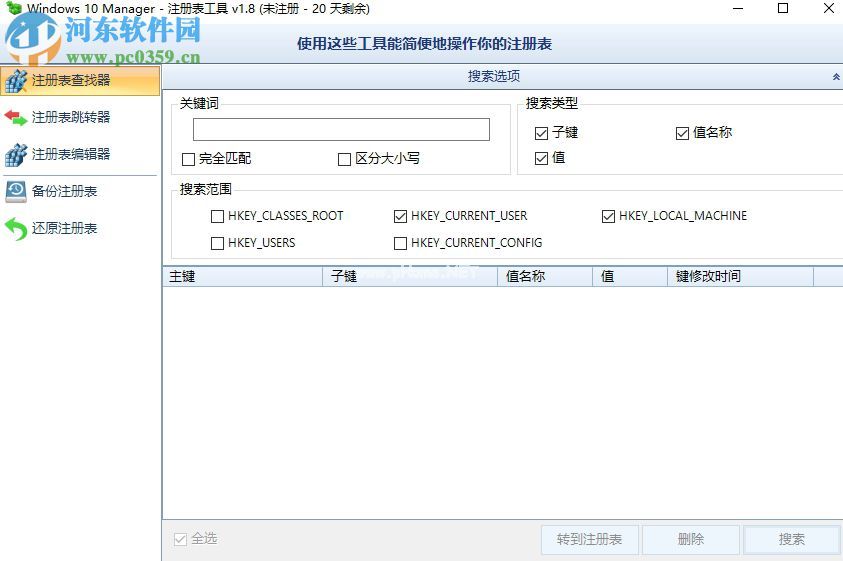The width and height of the screenshot is (843, 561).
Task: Enable the 区分大小写 checkbox
Action: tap(344, 159)
